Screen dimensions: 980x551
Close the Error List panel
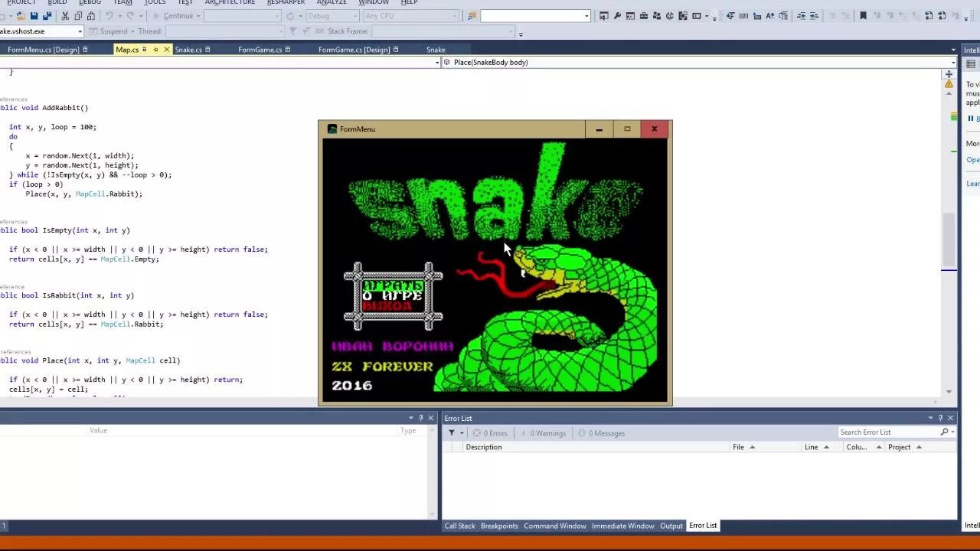[950, 418]
